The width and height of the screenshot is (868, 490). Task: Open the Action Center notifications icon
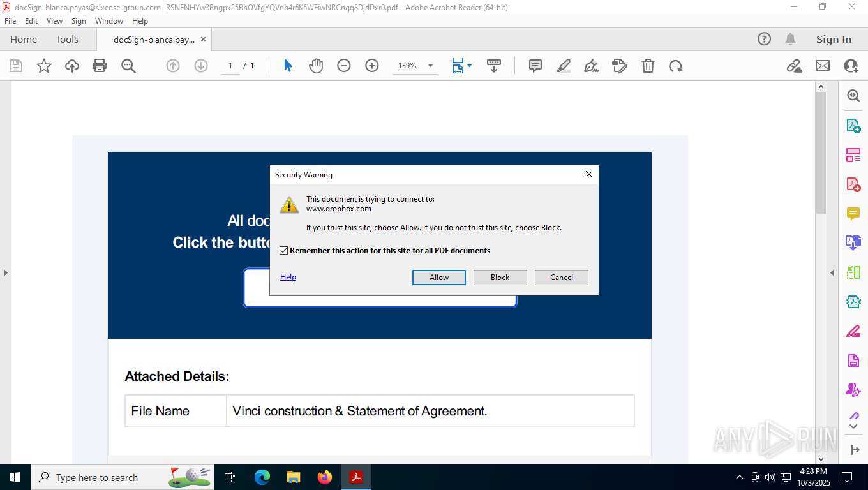847,477
